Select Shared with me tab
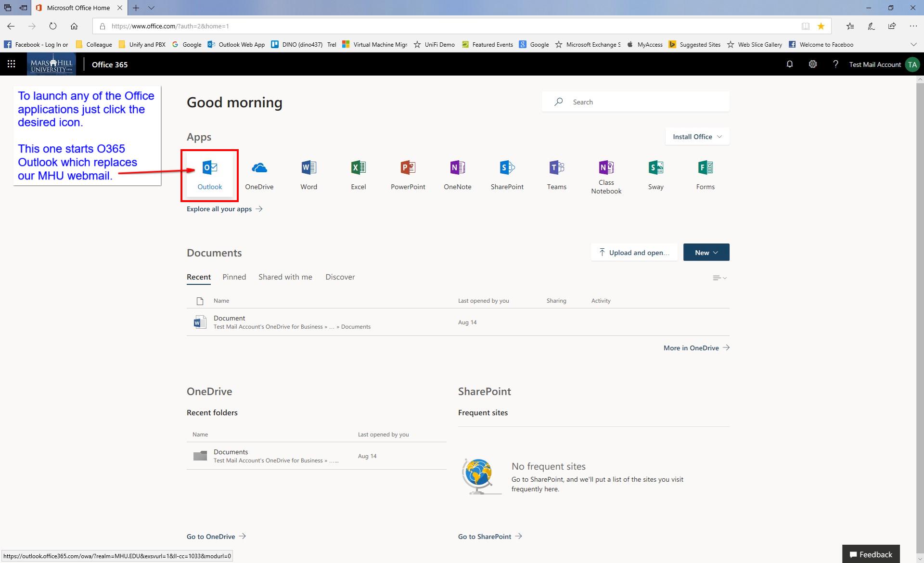Screen dimensions: 924x563 click(285, 277)
